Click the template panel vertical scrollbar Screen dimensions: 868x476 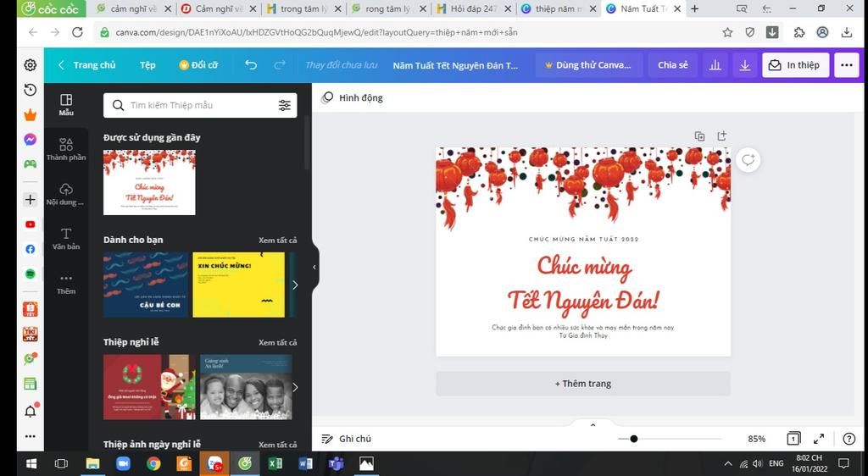coord(307,142)
